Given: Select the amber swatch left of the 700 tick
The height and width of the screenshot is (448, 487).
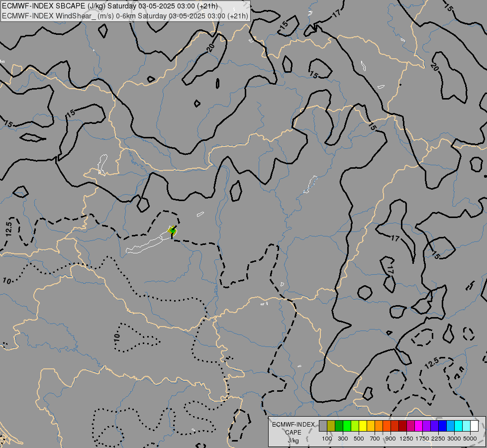Looking at the screenshot, I should [371, 426].
